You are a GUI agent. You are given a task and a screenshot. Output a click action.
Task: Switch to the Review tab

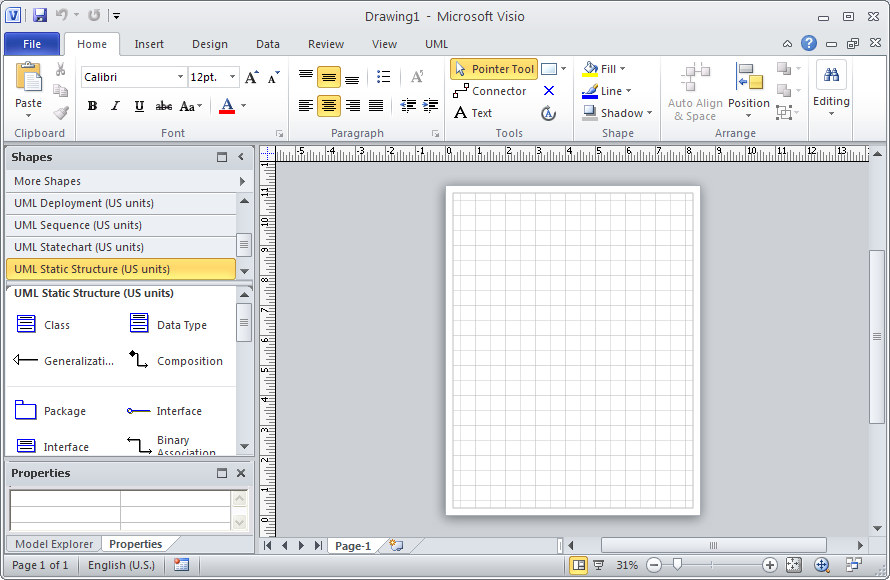(x=326, y=44)
